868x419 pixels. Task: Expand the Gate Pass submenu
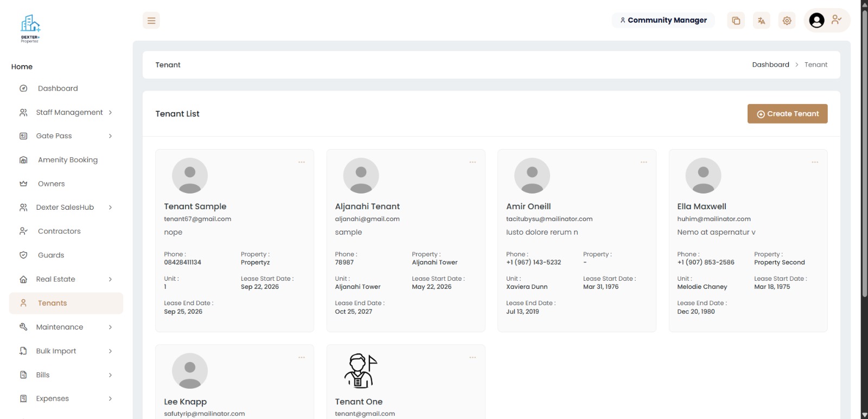tap(110, 136)
